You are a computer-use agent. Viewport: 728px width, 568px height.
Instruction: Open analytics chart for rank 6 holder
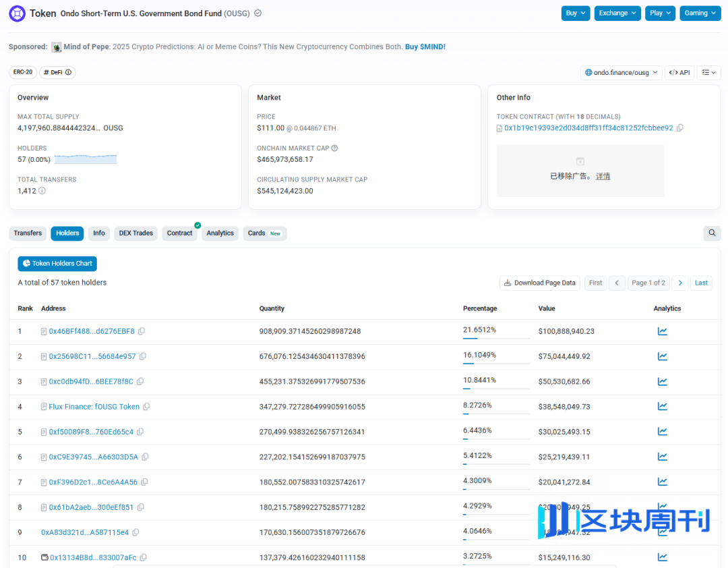pos(662,457)
